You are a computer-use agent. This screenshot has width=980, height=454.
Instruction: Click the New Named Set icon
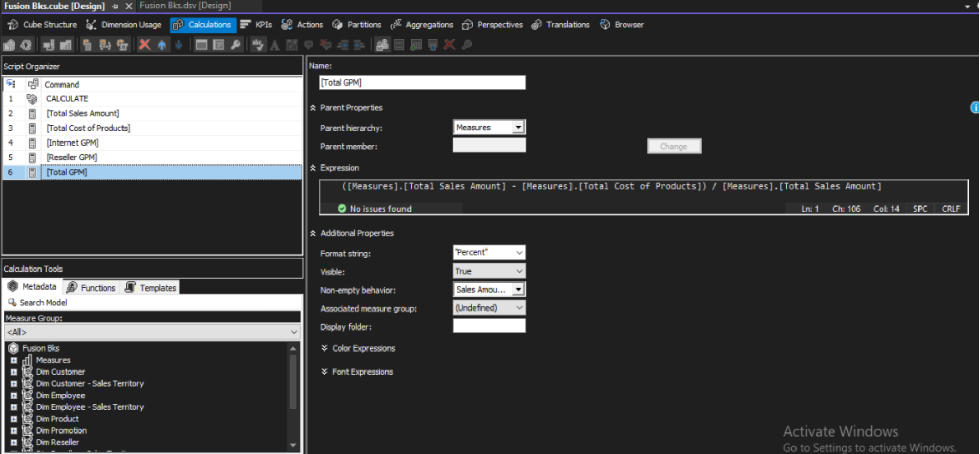105,45
